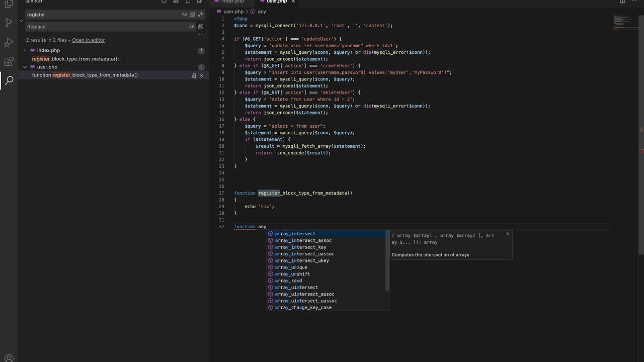644x362 pixels.
Task: Click cube icon next to array_intersect suggestion
Action: 271,234
